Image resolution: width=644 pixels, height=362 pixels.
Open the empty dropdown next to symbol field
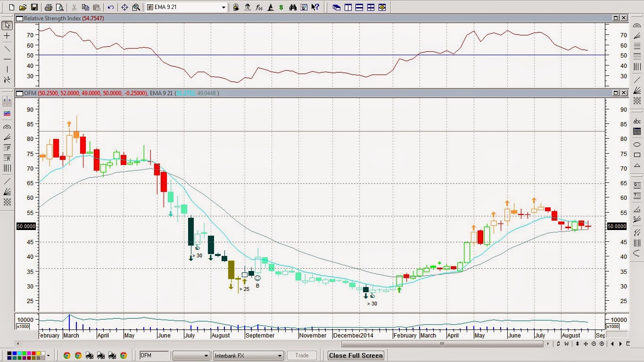click(191, 355)
